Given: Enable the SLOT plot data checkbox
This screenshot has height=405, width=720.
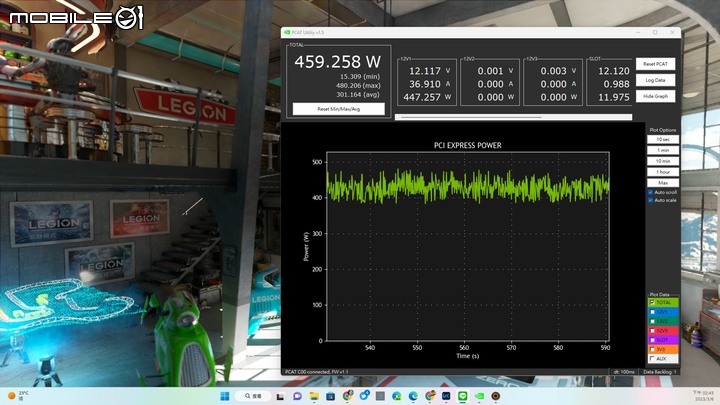Looking at the screenshot, I should (652, 340).
